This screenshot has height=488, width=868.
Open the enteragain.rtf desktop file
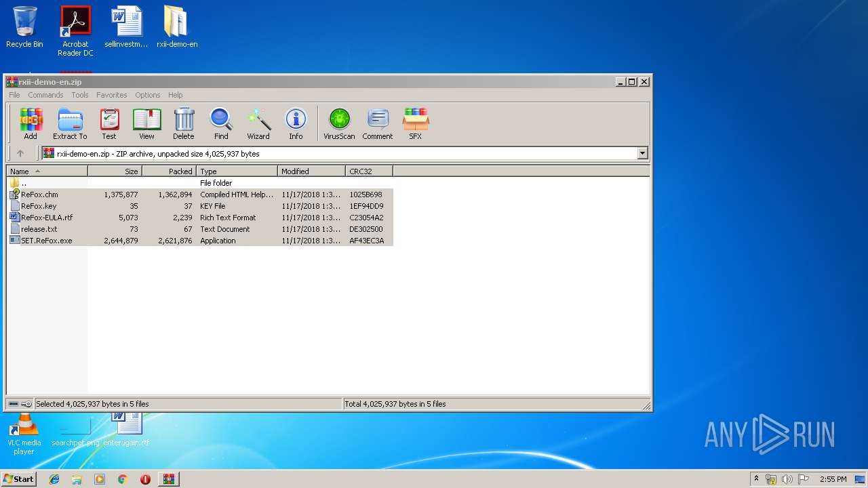pyautogui.click(x=126, y=430)
